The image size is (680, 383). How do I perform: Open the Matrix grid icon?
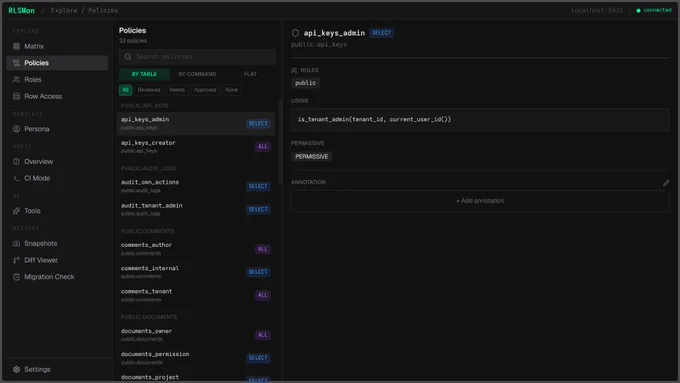coord(16,46)
